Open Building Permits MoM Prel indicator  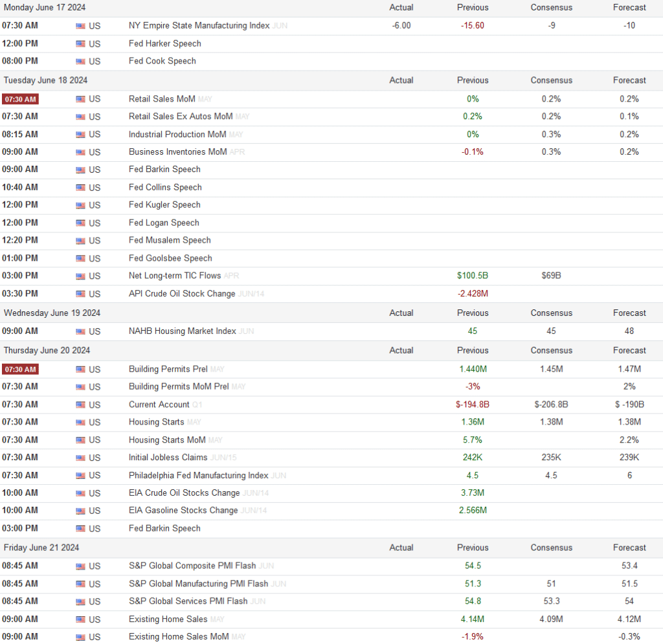pos(179,386)
